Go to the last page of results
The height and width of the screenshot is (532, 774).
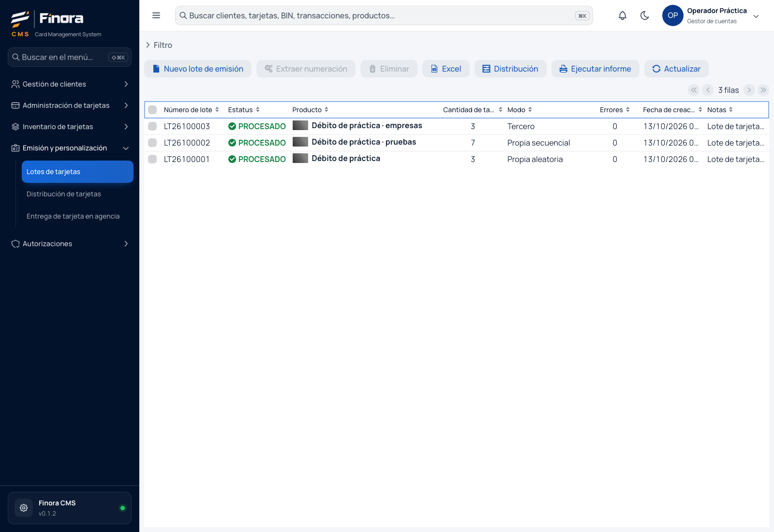[763, 90]
